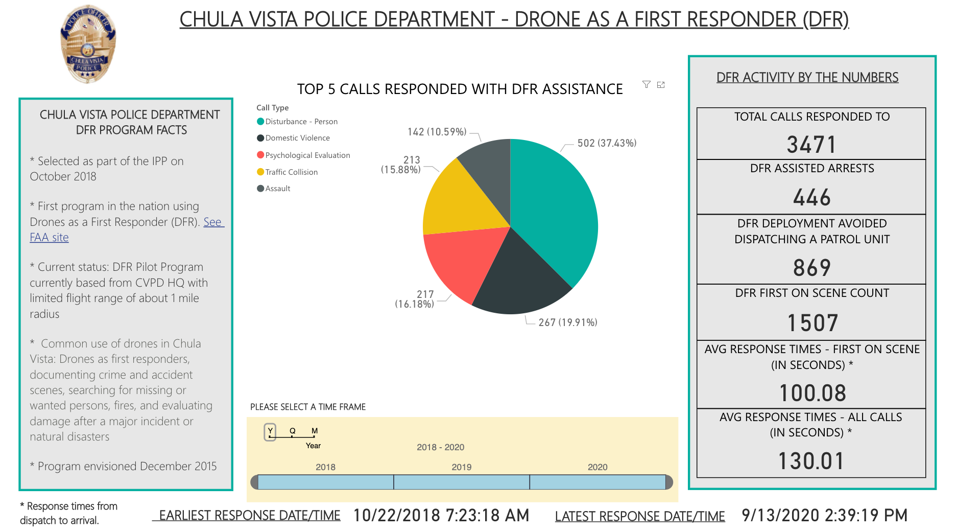980x532 pixels.
Task: Click the red Psychological Evaluation legend marker
Action: tap(260, 155)
